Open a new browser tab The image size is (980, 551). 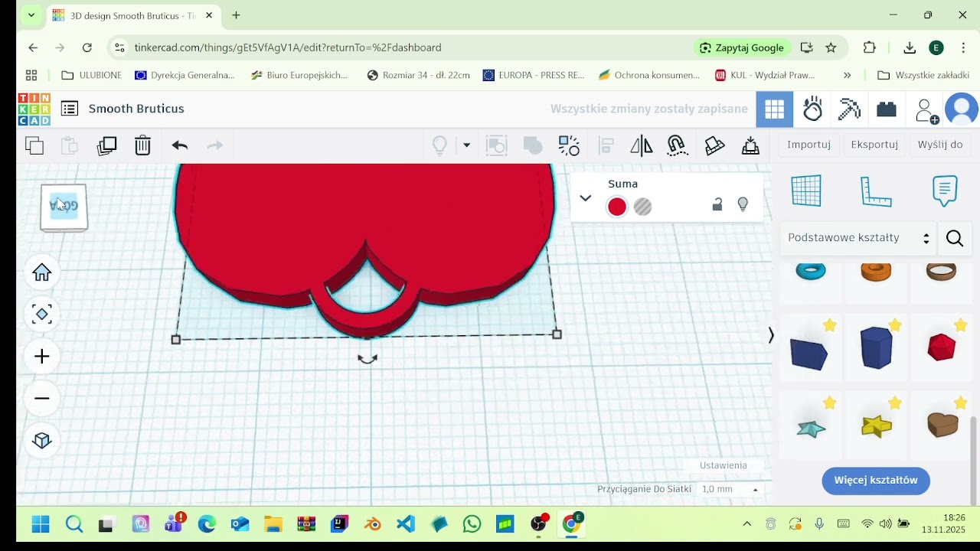pyautogui.click(x=237, y=15)
